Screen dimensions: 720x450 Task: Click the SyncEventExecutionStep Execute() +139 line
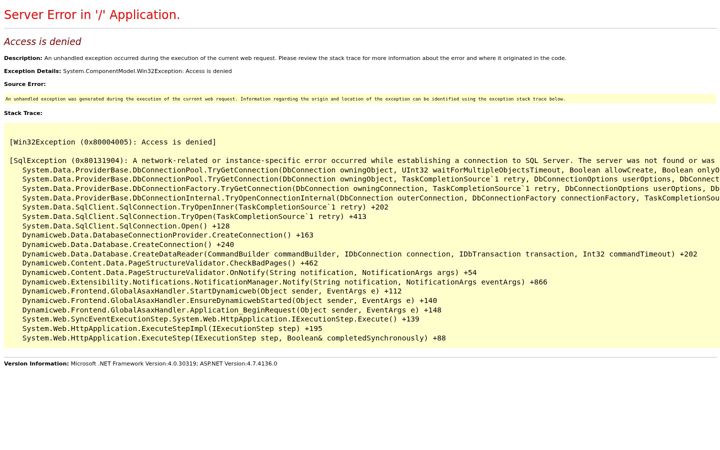[x=220, y=319]
